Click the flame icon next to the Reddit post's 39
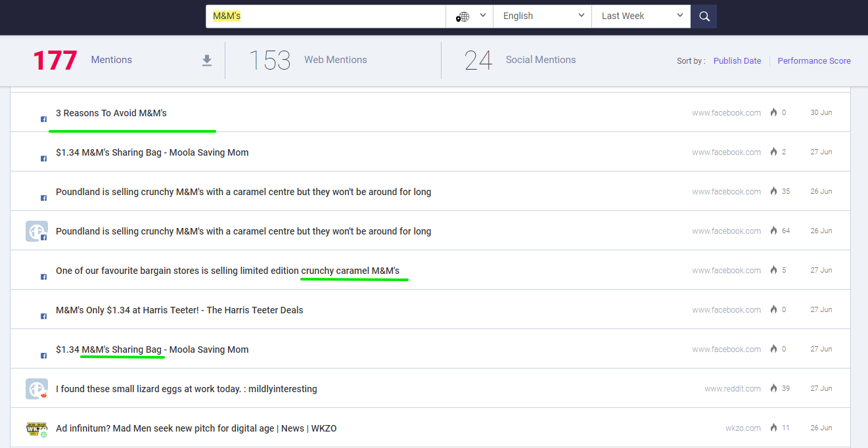 pyautogui.click(x=773, y=388)
